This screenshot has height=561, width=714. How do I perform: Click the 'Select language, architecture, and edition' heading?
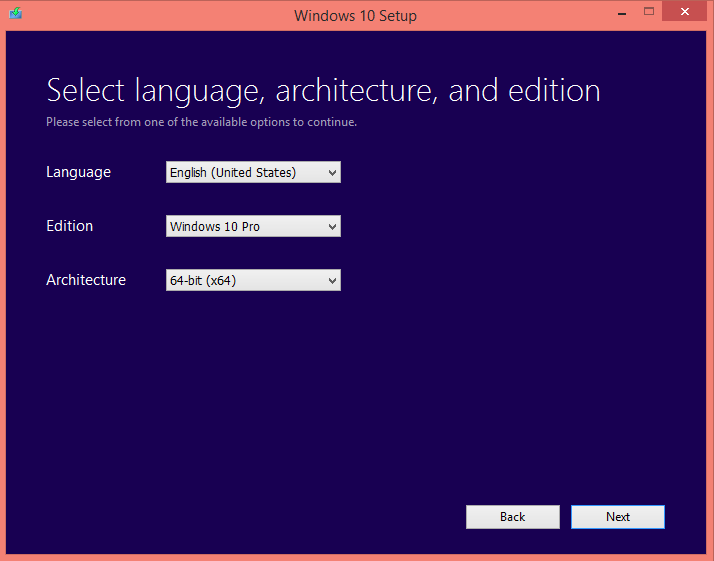(x=323, y=91)
